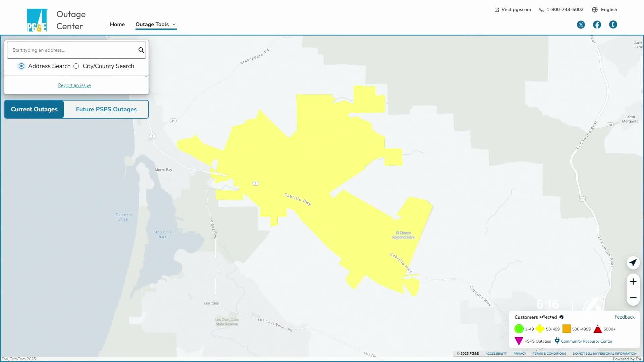Zoom out the map with minus
Viewport: 644px width, 362px height.
(x=633, y=298)
